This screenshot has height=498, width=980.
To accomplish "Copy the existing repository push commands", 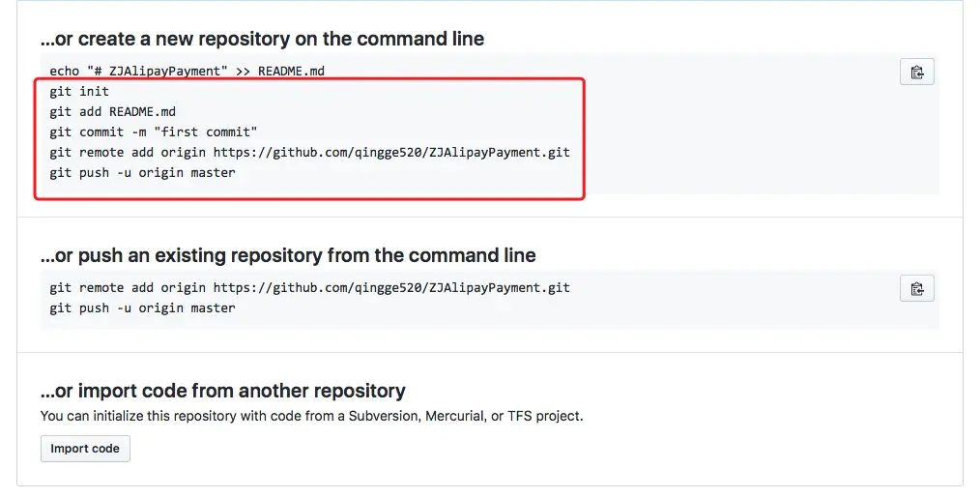I will click(x=916, y=288).
